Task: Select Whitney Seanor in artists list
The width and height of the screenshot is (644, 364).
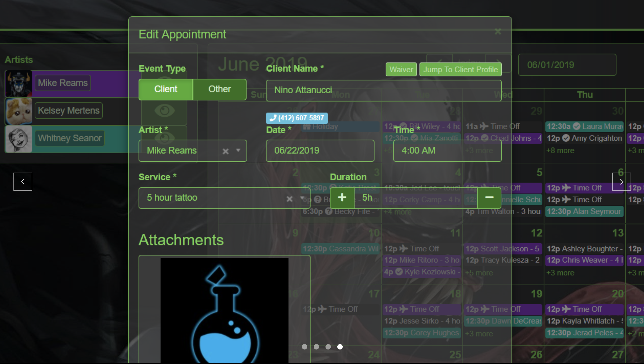Action: tap(70, 138)
